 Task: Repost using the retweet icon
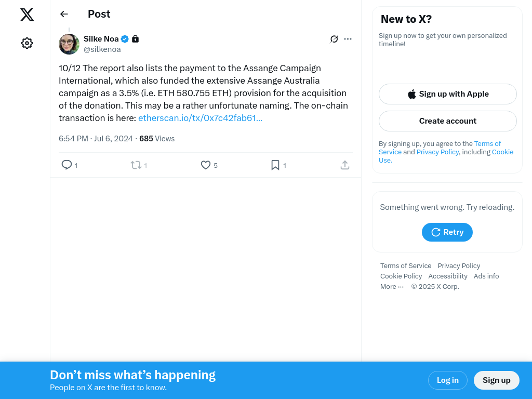136,165
